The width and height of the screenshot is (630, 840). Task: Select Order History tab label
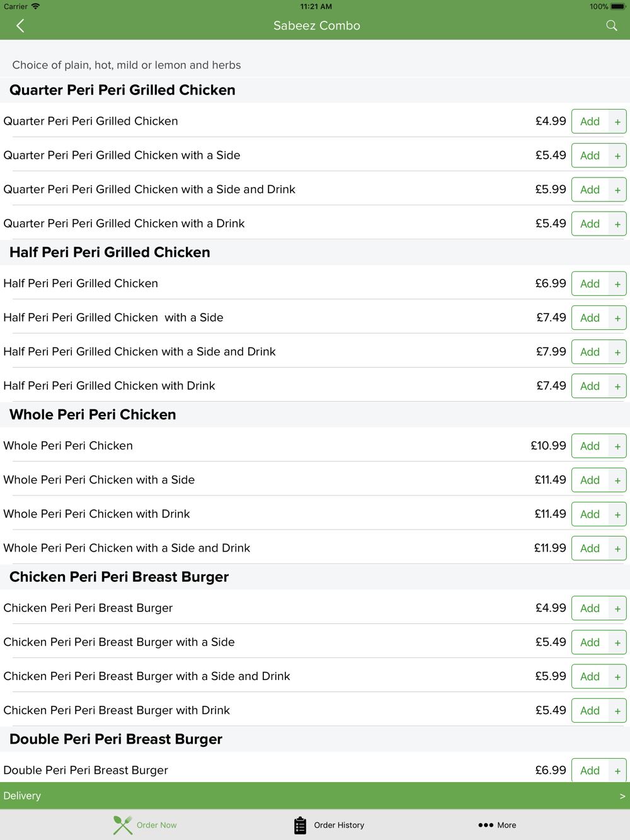pyautogui.click(x=339, y=825)
